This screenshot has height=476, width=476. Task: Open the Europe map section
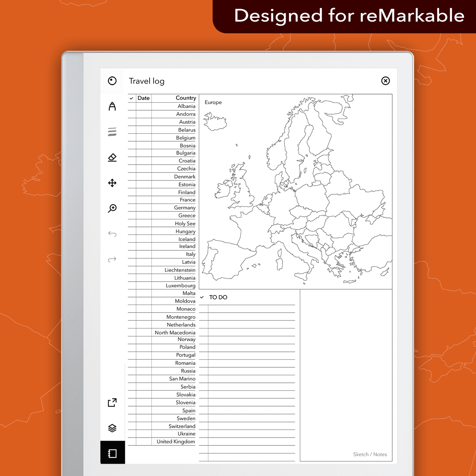[213, 102]
